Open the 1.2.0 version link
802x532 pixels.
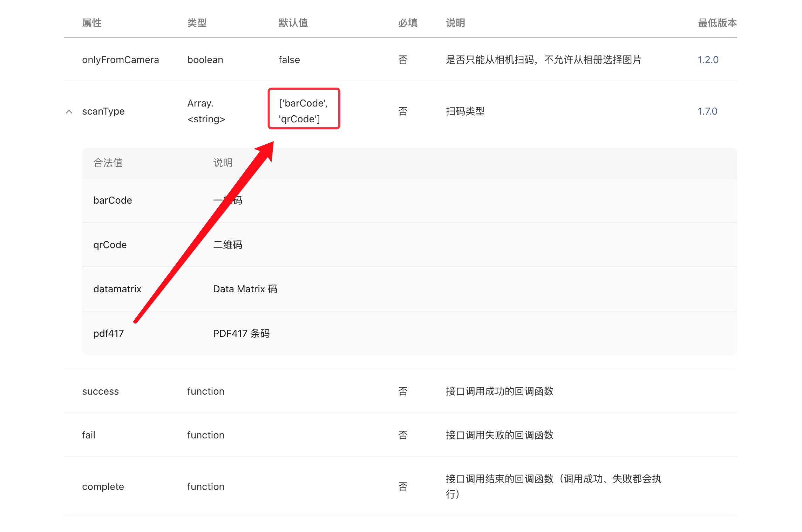pos(708,60)
